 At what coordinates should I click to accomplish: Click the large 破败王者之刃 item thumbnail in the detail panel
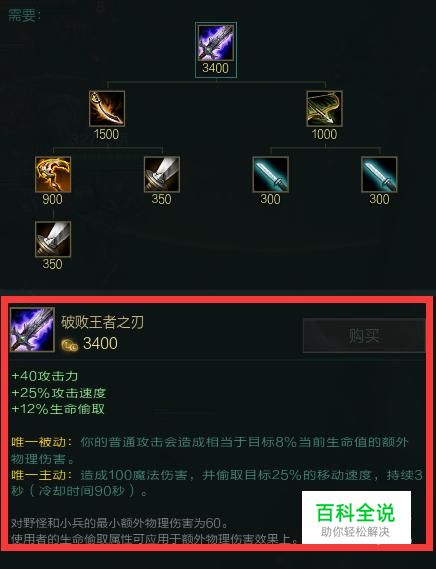tap(32, 329)
